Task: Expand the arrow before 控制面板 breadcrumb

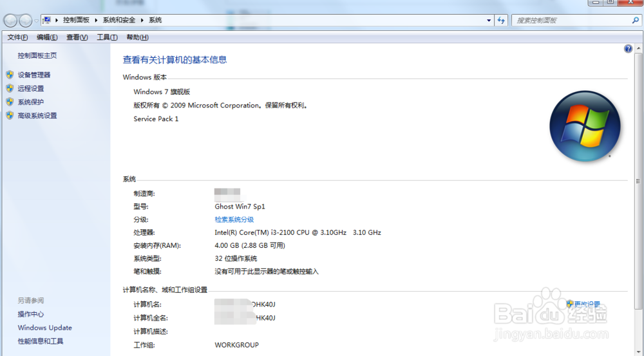Action: 57,20
